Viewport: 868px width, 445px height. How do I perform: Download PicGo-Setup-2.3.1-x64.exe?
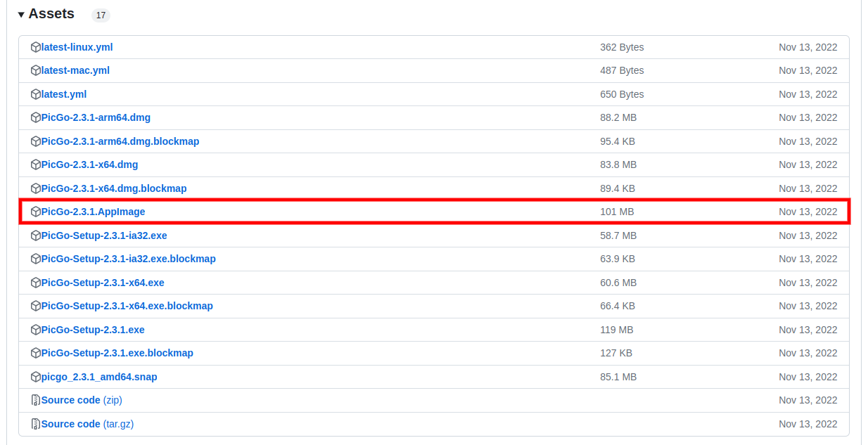tap(103, 283)
